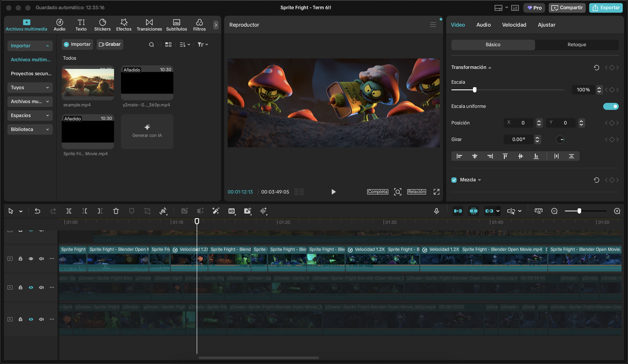This screenshot has width=628, height=364.
Task: Collapse the Importar sidebar section
Action: pos(30,46)
